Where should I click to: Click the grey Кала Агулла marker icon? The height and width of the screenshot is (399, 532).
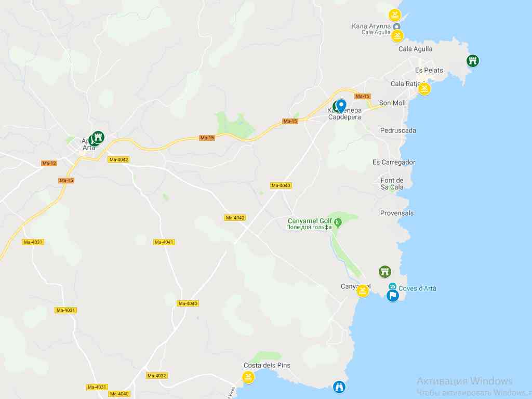[396, 26]
